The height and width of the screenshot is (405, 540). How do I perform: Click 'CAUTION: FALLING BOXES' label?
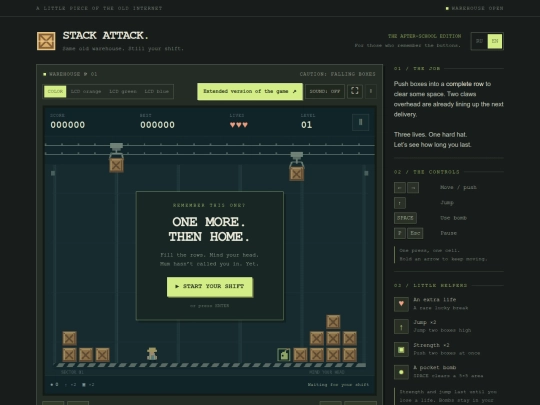pyautogui.click(x=338, y=74)
